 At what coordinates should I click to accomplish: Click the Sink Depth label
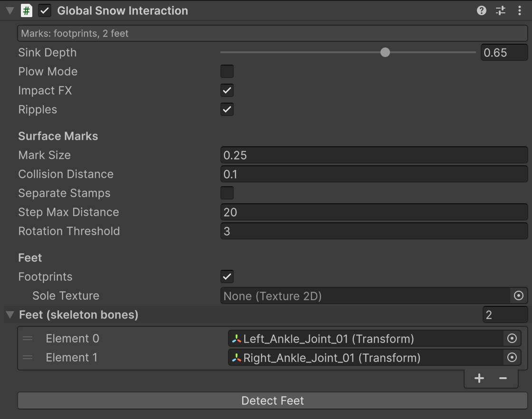[47, 53]
